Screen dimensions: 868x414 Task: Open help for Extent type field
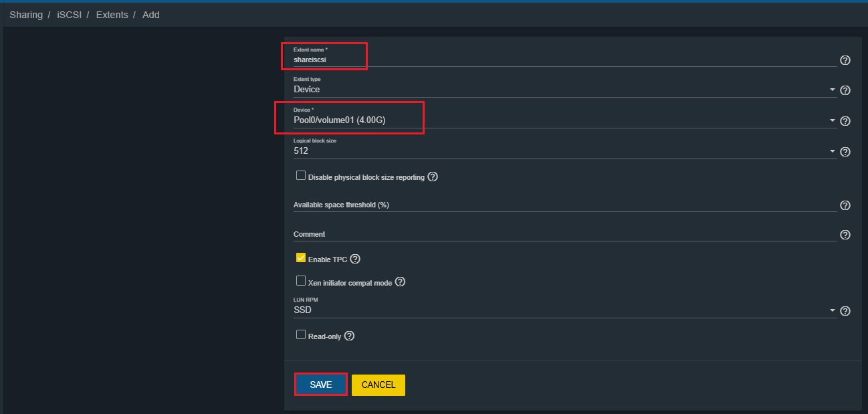[845, 90]
